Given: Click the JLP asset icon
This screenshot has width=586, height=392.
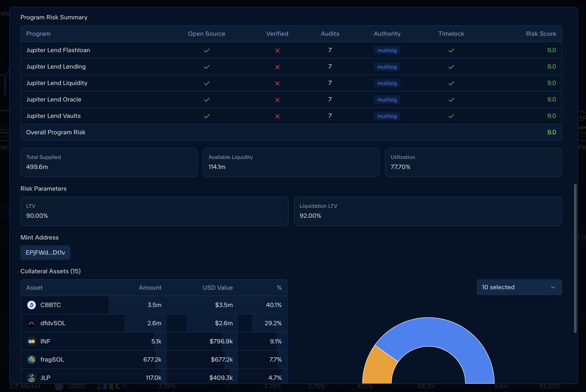Looking at the screenshot, I should click(31, 378).
